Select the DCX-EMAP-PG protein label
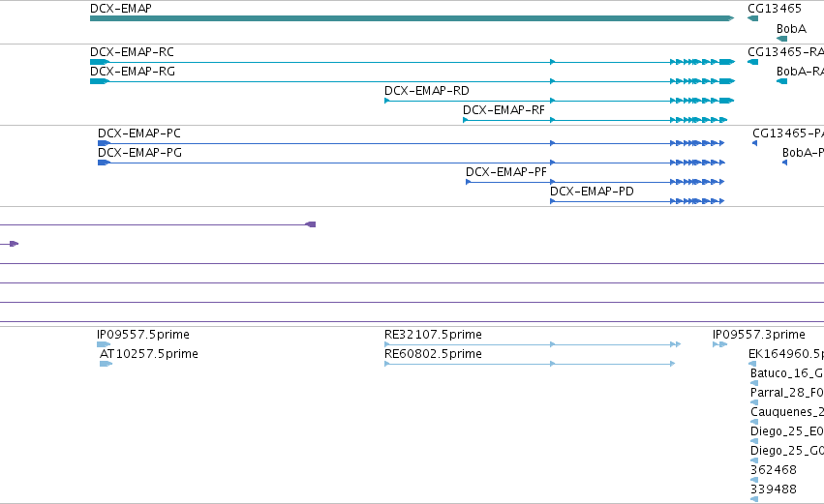Viewport: 824px width, 504px height. (x=139, y=153)
